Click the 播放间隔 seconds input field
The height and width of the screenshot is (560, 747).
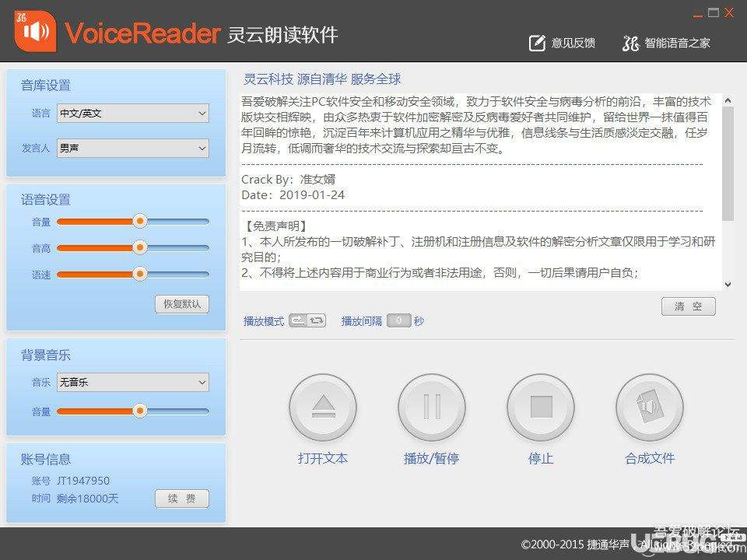(398, 320)
